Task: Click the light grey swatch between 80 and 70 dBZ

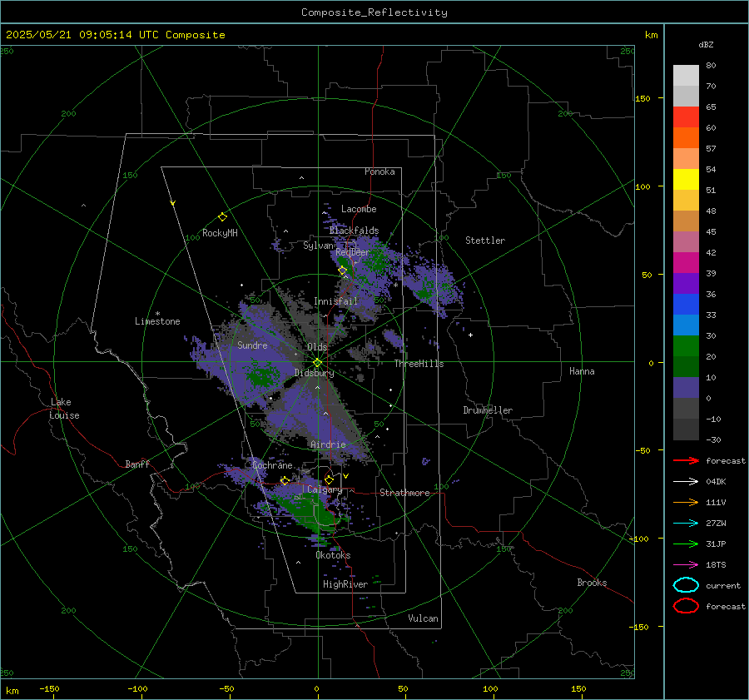Action: 686,76
